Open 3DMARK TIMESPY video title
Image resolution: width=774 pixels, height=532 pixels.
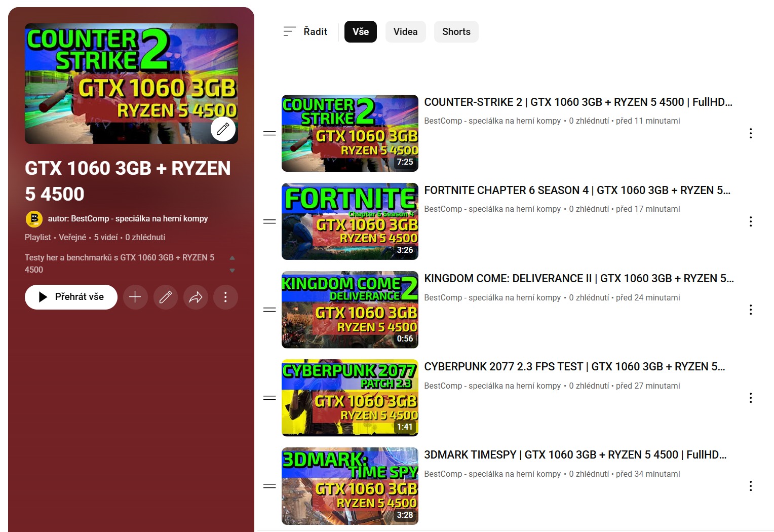[x=575, y=455]
